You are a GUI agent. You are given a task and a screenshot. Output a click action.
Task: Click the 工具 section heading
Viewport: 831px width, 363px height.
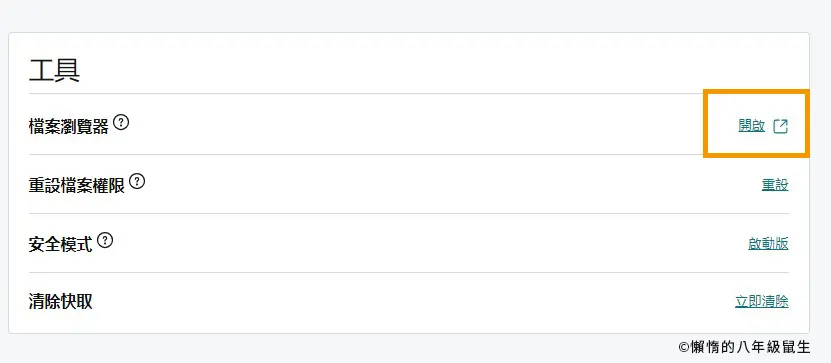point(54,70)
